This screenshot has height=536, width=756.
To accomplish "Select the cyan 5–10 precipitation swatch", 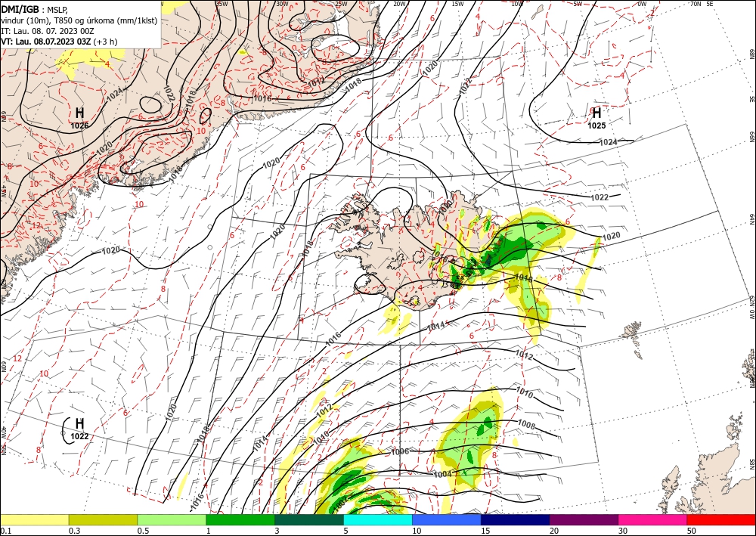I will tap(377, 519).
